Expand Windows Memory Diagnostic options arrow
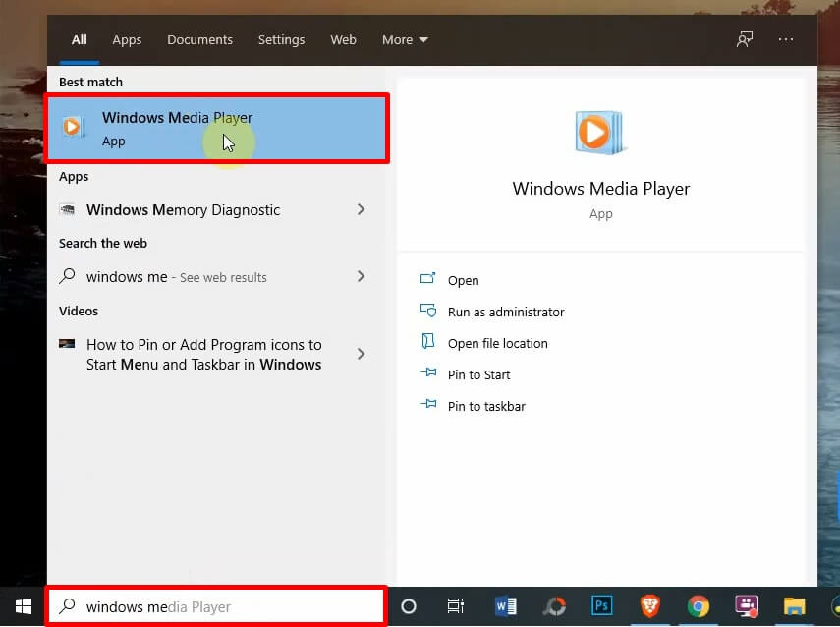840x627 pixels. pyautogui.click(x=362, y=209)
